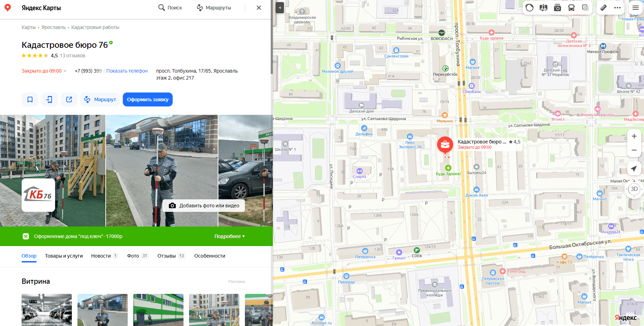This screenshot has height=326, width=644.
Task: Locate me with the arrow icon
Action: [x=634, y=169]
